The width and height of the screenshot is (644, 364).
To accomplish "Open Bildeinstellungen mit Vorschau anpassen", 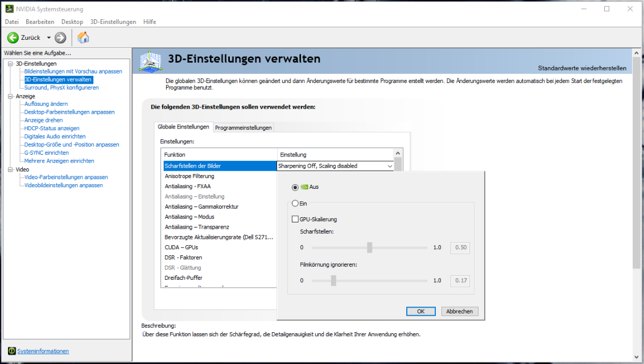I will click(73, 72).
